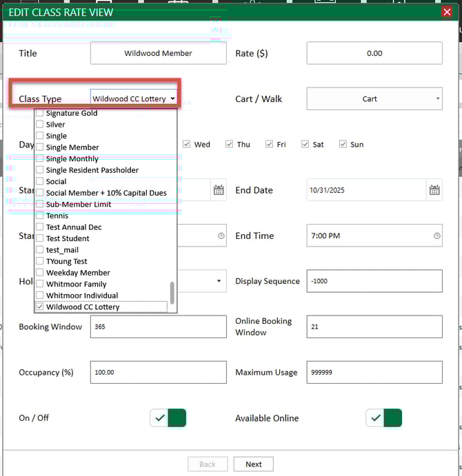Click the Rate ($) input field
This screenshot has width=462, height=476.
(374, 53)
